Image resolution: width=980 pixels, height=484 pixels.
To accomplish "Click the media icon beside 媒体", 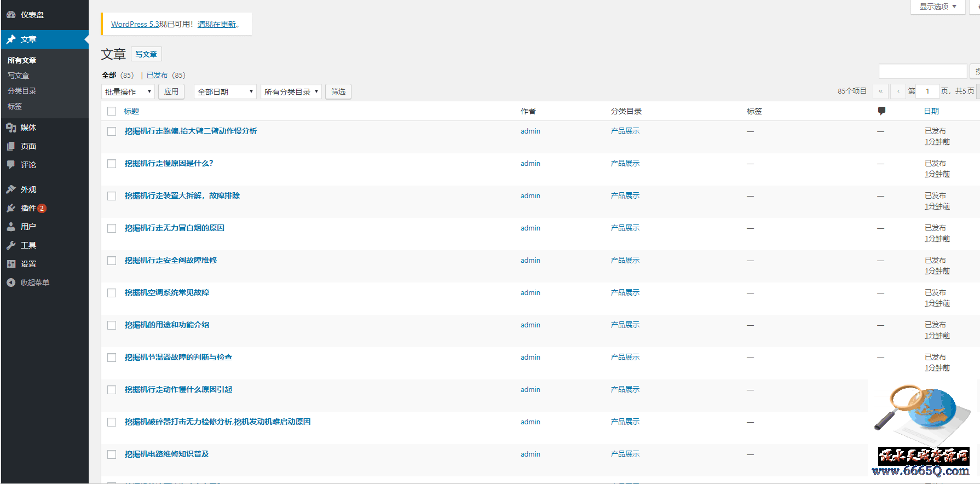I will (11, 128).
